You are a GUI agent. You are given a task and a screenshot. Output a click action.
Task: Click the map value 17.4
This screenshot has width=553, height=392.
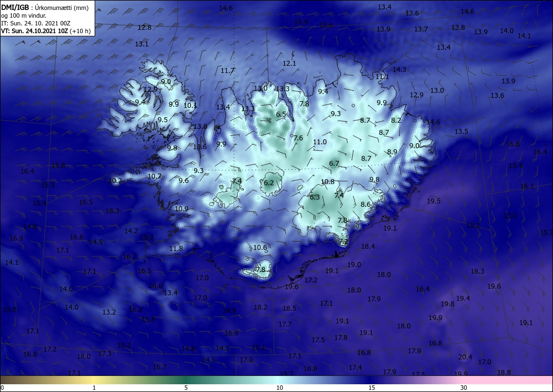pos(355,367)
